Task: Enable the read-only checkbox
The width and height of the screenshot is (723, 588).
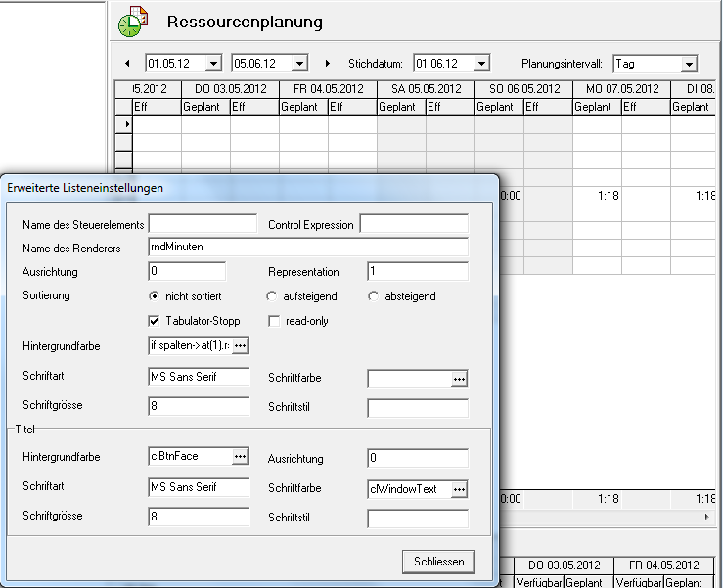Action: tap(273, 321)
